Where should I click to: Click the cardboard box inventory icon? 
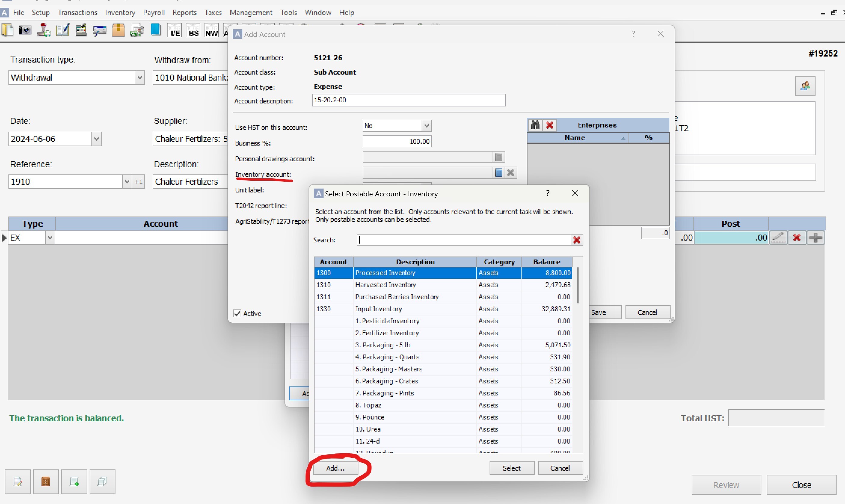pyautogui.click(x=118, y=31)
